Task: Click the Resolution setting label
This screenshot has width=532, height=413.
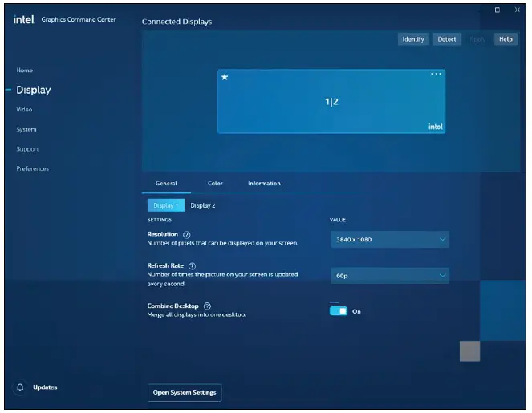Action: (163, 234)
